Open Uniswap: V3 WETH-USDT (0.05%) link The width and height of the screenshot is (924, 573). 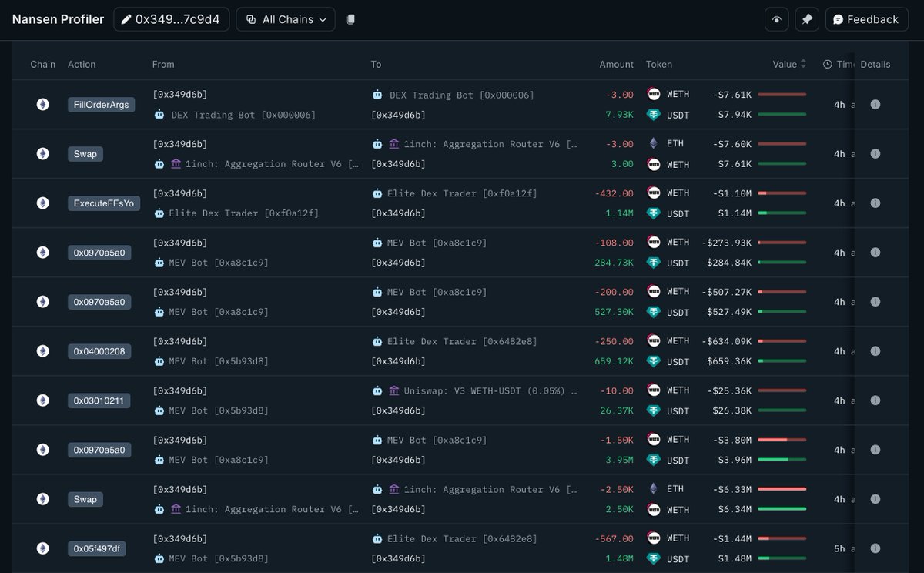pyautogui.click(x=490, y=390)
